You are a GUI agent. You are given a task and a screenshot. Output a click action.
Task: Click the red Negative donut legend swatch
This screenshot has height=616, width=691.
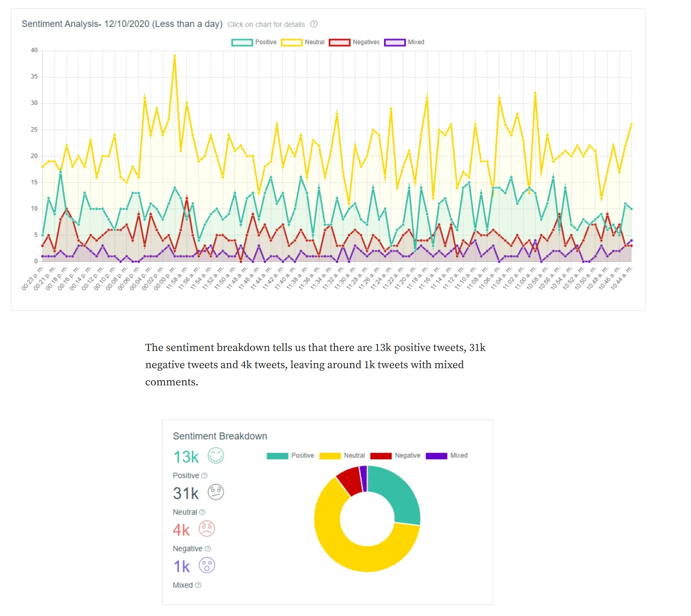[x=381, y=456]
